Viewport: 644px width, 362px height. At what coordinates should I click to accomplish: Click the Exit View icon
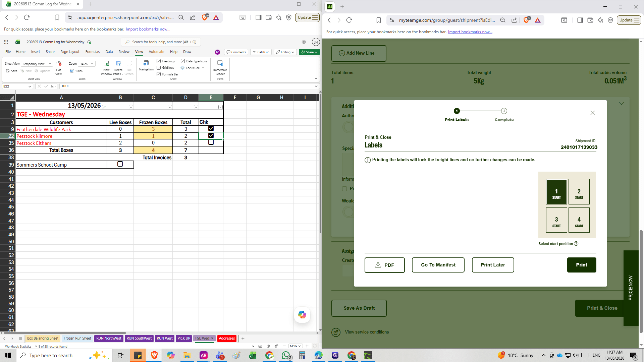[59, 68]
